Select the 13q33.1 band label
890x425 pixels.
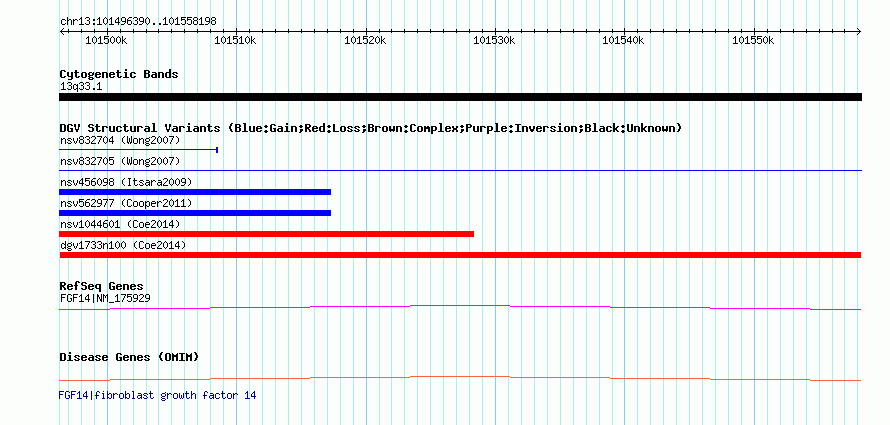81,87
